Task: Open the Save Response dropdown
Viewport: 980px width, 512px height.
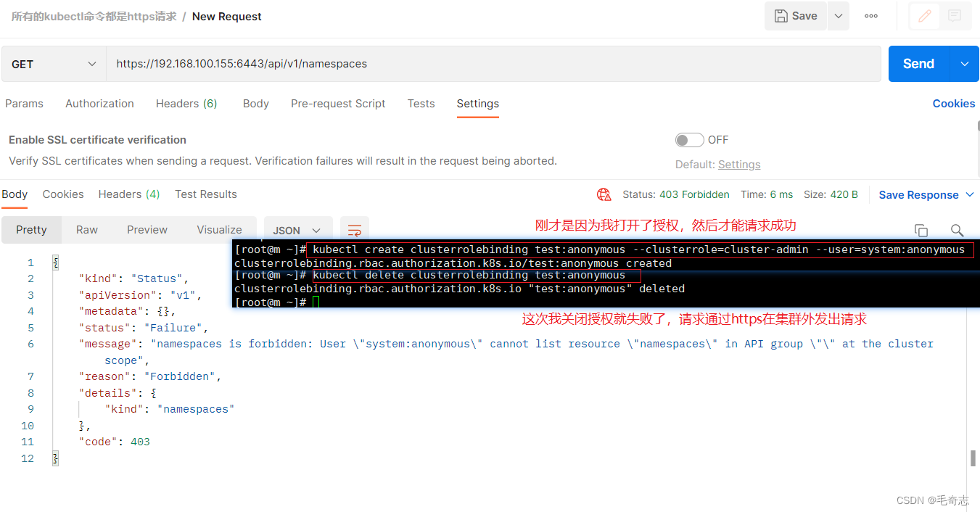Action: 926,194
